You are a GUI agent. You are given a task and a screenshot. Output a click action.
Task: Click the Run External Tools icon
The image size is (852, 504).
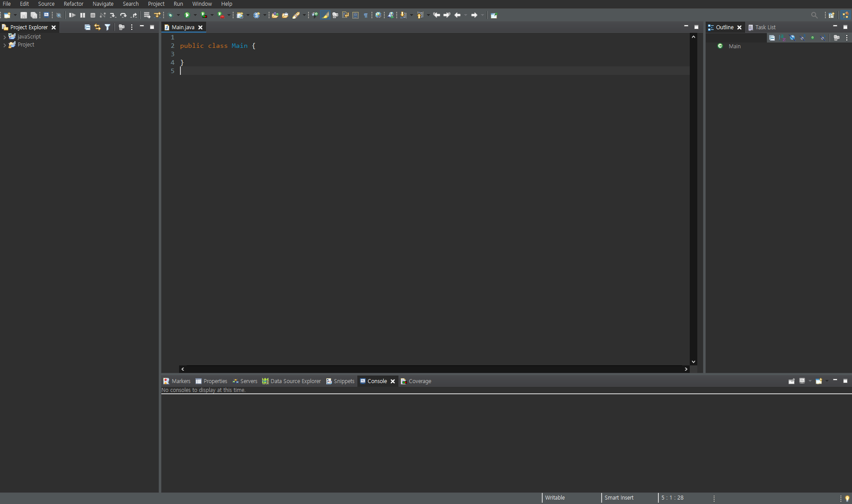[221, 15]
